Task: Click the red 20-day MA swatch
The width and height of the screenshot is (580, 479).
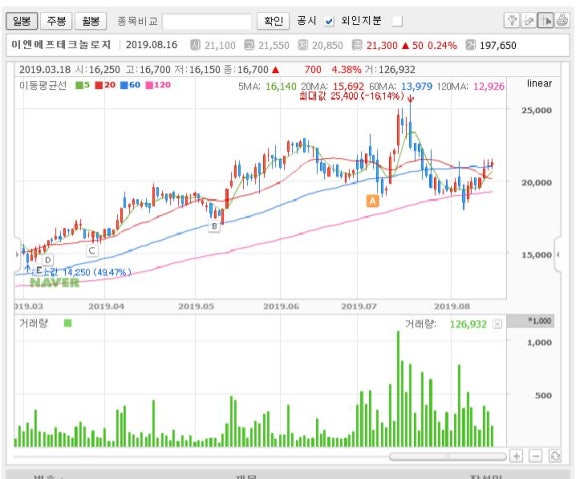Action: pyautogui.click(x=99, y=85)
